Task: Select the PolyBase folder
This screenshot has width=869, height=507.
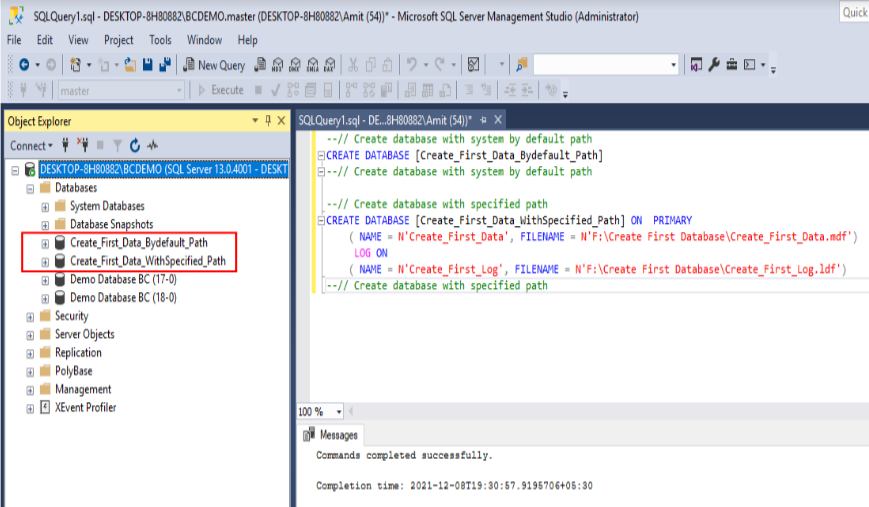Action: pos(73,371)
